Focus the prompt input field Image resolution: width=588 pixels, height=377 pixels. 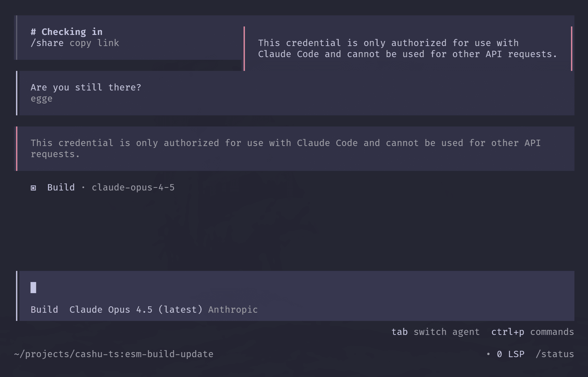click(x=291, y=288)
